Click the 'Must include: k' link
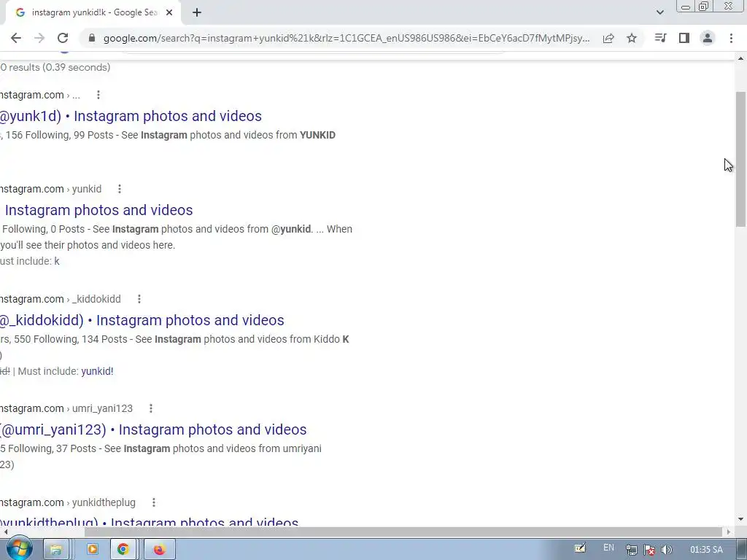Image resolution: width=747 pixels, height=560 pixels. click(x=57, y=261)
